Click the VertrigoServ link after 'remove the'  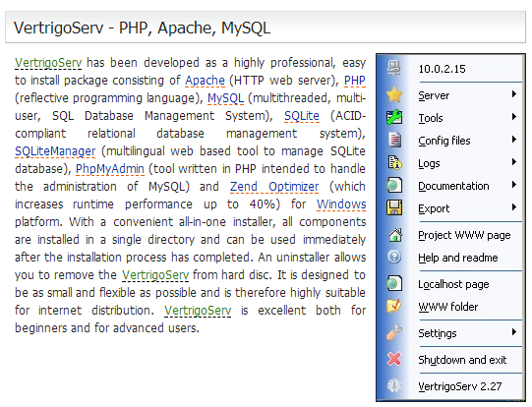155,275
